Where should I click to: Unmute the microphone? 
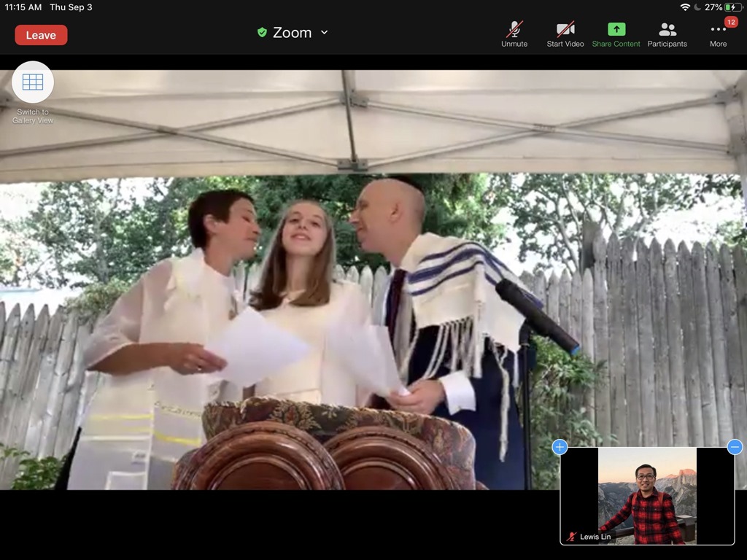[514, 34]
